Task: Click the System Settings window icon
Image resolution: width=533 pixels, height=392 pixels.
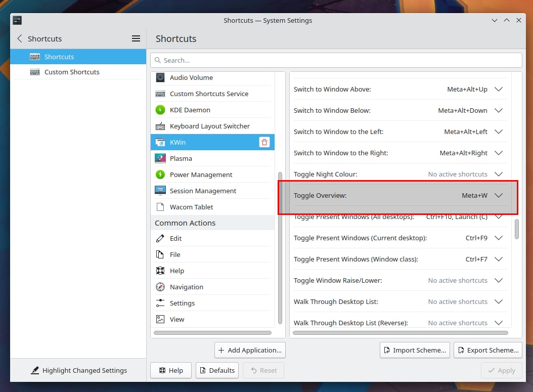Action: pos(17,20)
